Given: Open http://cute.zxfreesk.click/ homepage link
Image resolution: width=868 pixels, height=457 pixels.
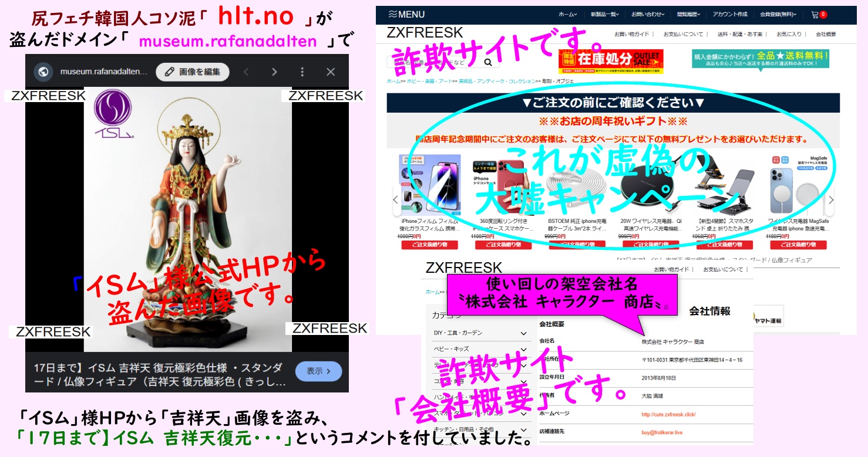Looking at the screenshot, I should [x=668, y=414].
